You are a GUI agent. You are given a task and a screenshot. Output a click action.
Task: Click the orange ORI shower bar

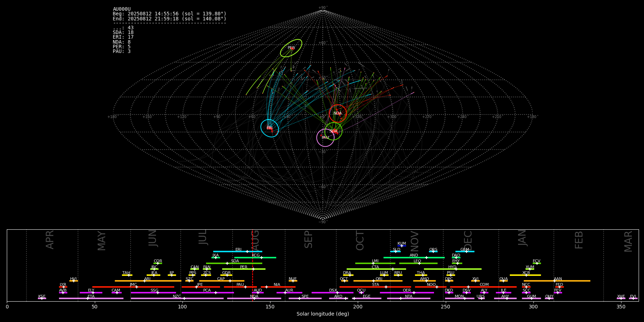[378, 281]
